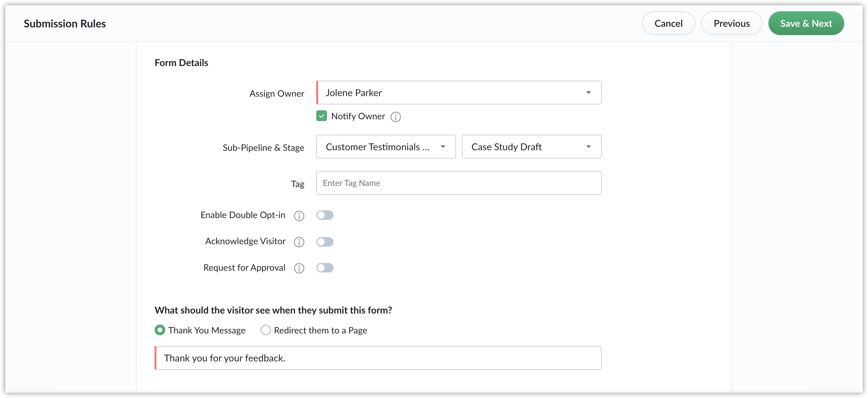The width and height of the screenshot is (868, 398).
Task: Click the thank you message text field
Action: pos(378,358)
